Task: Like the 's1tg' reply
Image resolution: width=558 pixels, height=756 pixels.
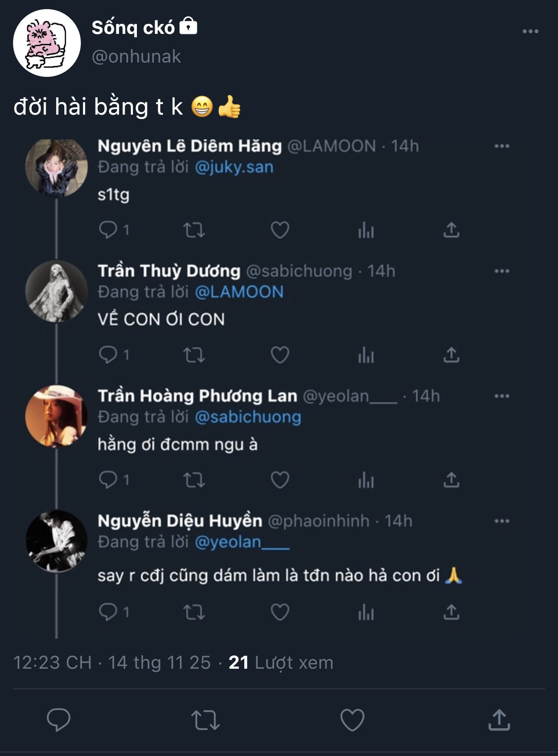Action: [x=280, y=230]
